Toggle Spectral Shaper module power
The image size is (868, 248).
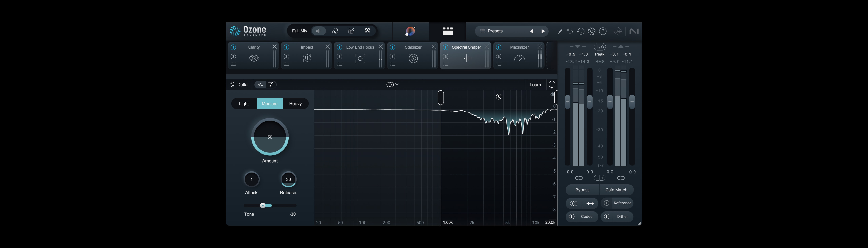click(446, 47)
